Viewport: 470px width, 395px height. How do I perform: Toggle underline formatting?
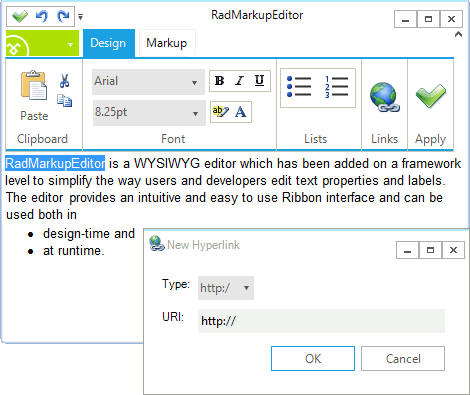[259, 81]
